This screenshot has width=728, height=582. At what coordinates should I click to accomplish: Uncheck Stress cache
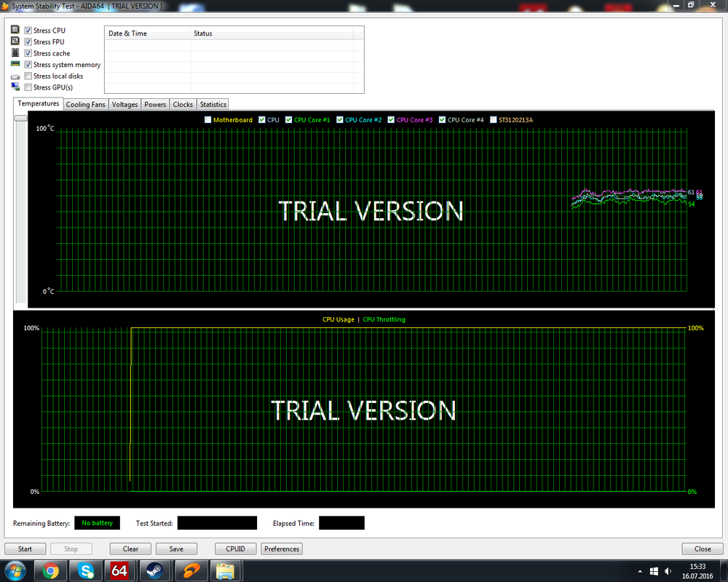pyautogui.click(x=28, y=53)
